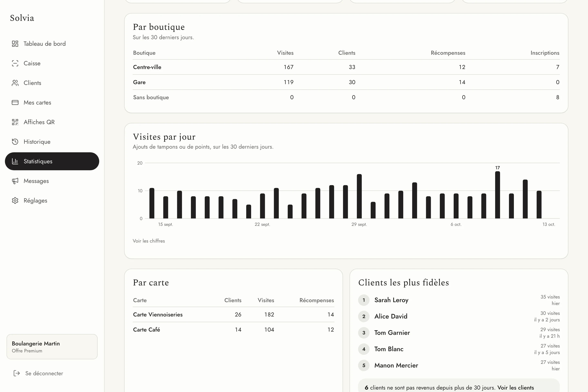
Task: Select the bar labeled 17
Action: (498, 195)
